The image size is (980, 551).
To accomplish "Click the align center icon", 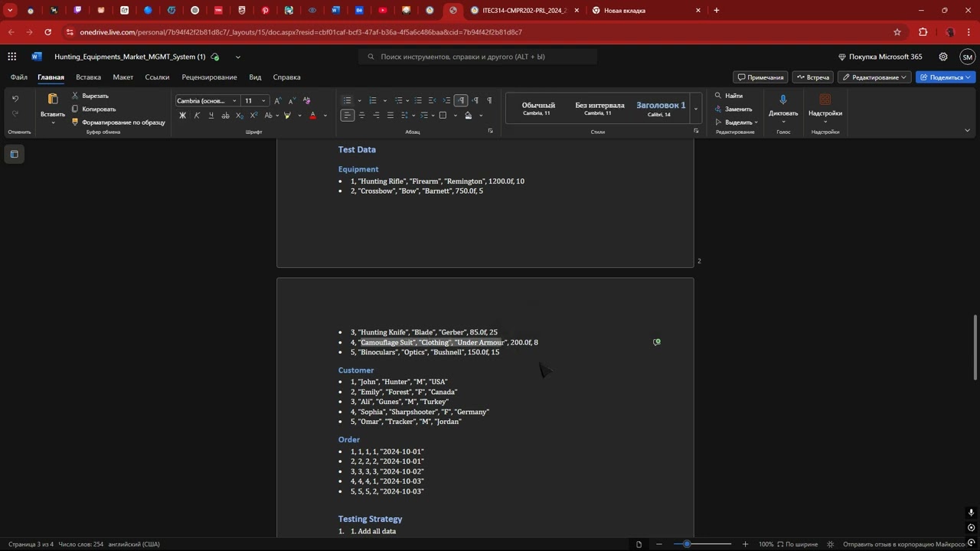I will 361,116.
